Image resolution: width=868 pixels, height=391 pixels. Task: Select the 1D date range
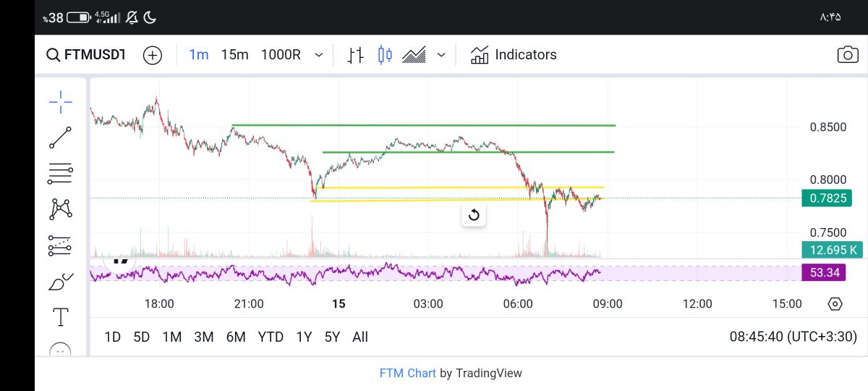coord(112,337)
